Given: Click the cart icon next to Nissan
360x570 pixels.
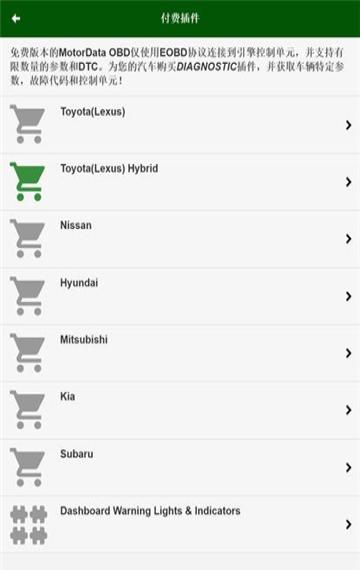Looking at the screenshot, I should (x=28, y=238).
